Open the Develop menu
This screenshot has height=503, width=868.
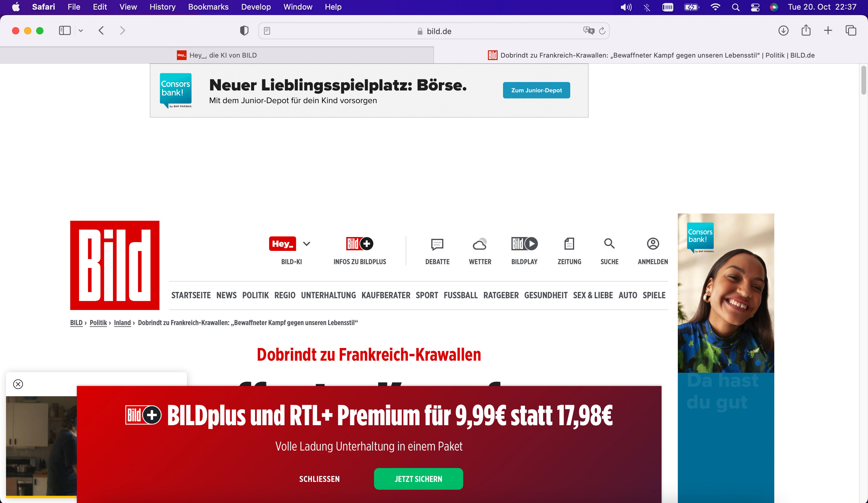pyautogui.click(x=256, y=7)
